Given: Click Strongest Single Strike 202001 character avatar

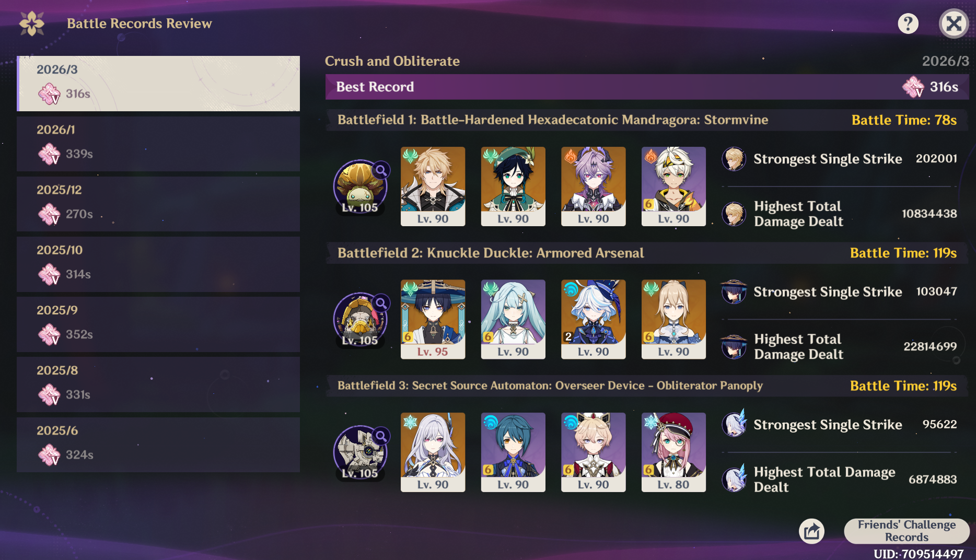Looking at the screenshot, I should coord(734,159).
